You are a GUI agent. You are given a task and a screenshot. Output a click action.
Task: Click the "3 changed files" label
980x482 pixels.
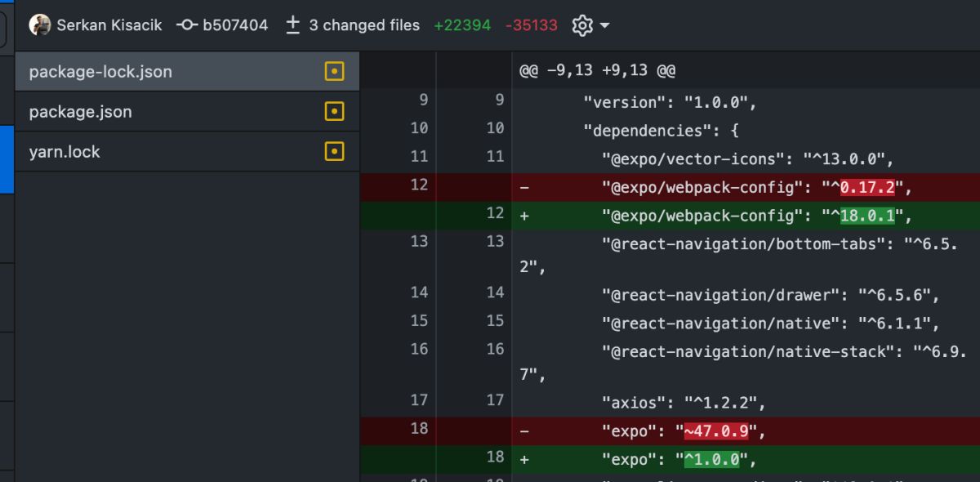(x=364, y=25)
